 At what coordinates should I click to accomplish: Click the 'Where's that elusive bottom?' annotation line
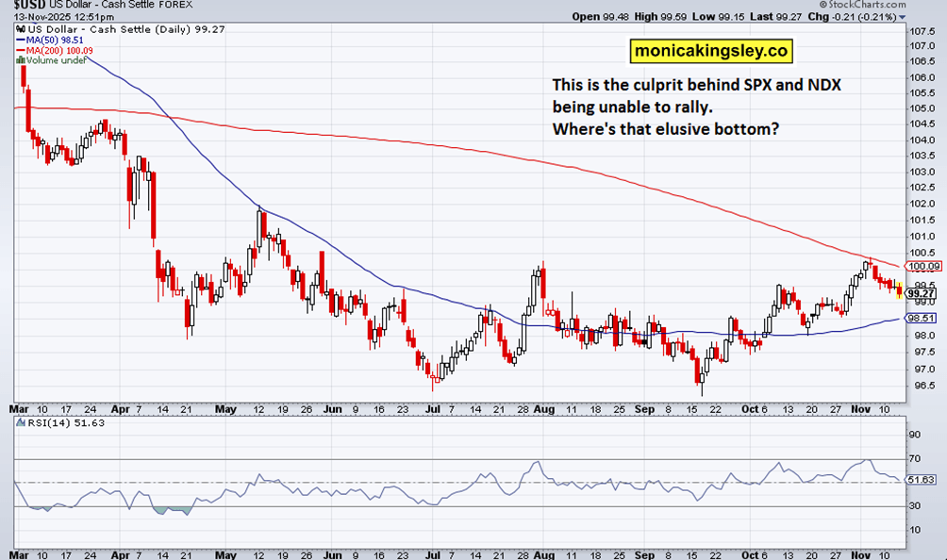666,129
